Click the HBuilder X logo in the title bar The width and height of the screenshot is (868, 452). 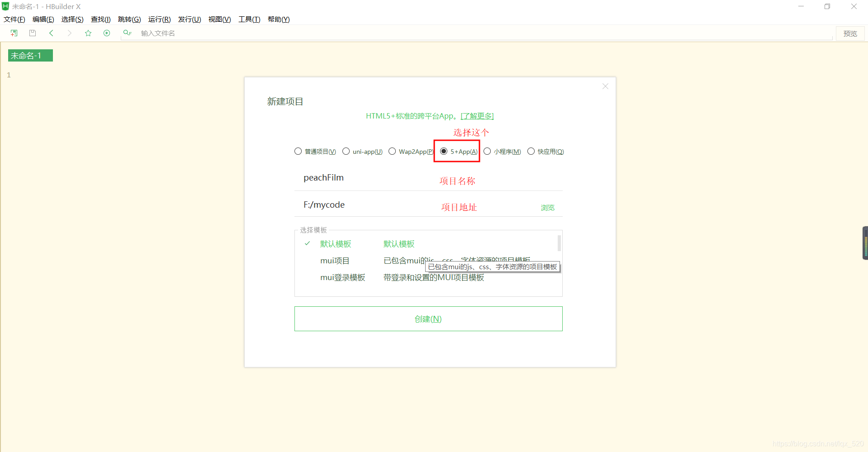(5, 6)
